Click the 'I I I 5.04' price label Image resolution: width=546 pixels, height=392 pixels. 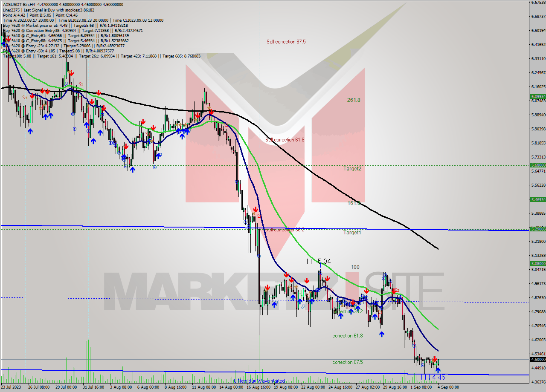pos(319,261)
